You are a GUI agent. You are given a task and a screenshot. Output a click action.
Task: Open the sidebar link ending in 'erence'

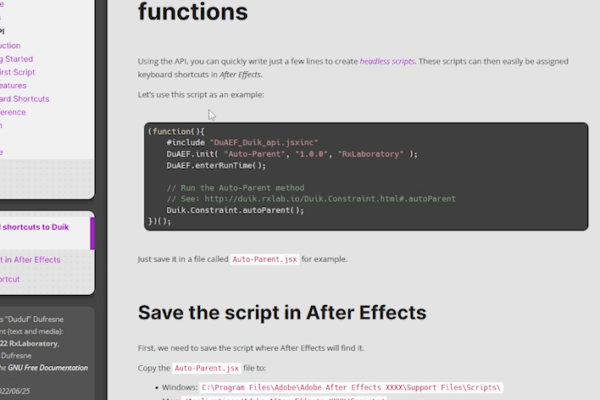coord(15,112)
